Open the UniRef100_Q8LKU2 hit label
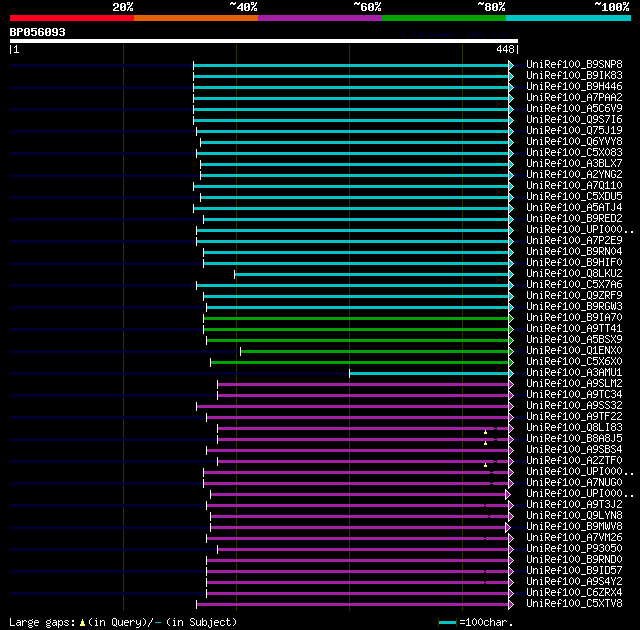The image size is (640, 630). point(574,273)
